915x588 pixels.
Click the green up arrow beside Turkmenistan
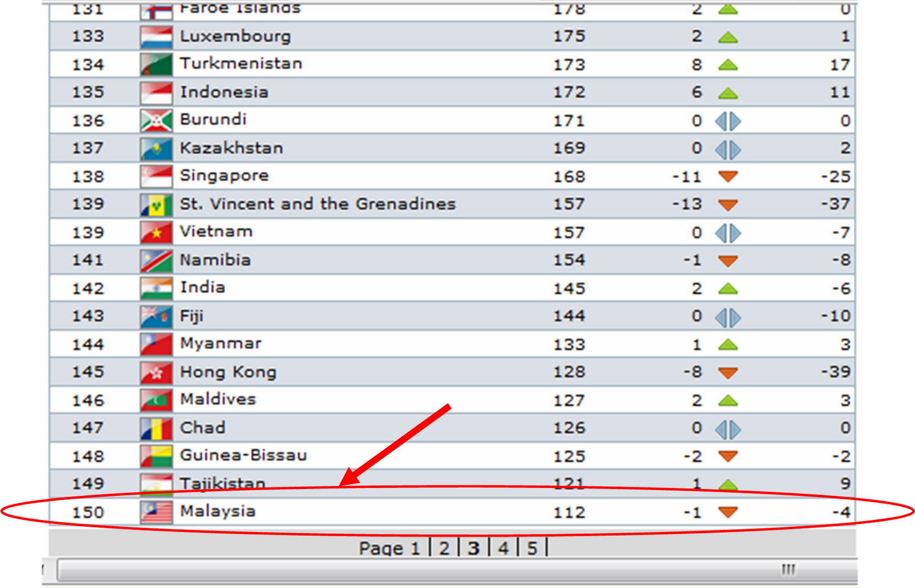click(x=727, y=63)
